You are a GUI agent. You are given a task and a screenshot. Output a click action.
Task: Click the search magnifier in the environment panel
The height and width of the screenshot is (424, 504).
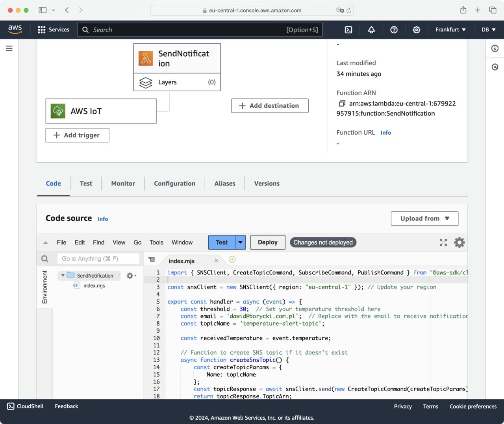pos(45,259)
